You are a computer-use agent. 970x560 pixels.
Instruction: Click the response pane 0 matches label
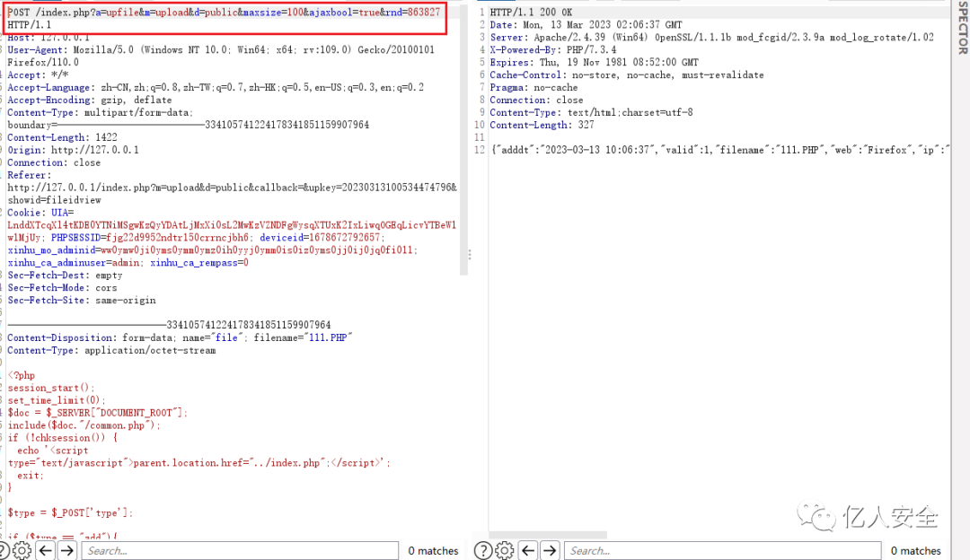915,550
